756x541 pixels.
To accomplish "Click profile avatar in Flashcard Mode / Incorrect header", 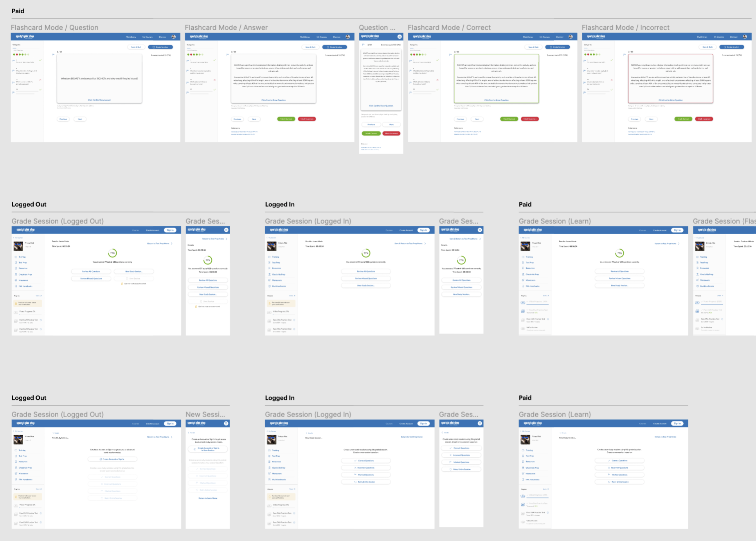I will pyautogui.click(x=745, y=37).
